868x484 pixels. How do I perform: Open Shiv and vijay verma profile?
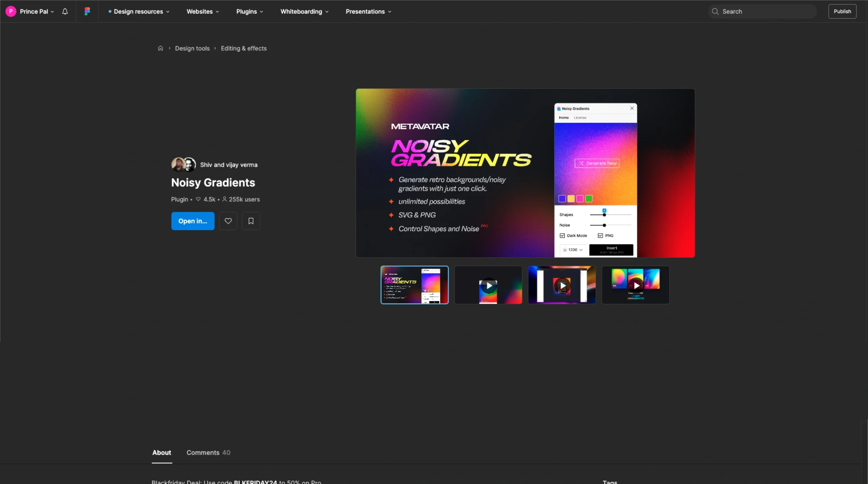click(229, 164)
